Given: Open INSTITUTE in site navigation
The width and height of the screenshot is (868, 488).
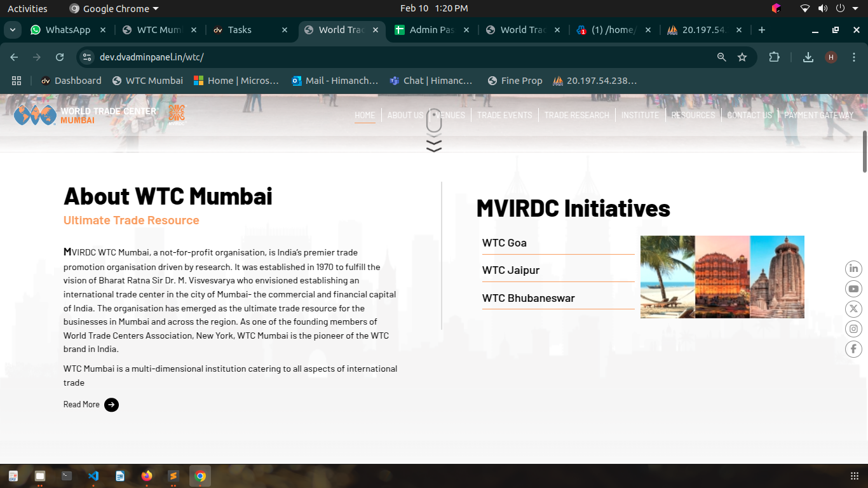Looking at the screenshot, I should tap(640, 115).
